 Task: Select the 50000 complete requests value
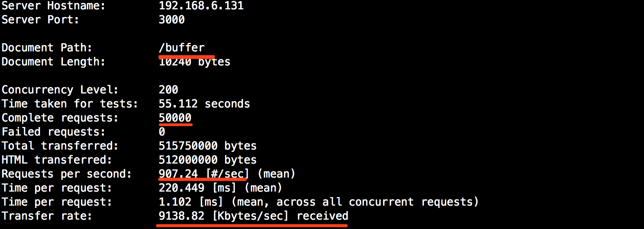pos(175,118)
